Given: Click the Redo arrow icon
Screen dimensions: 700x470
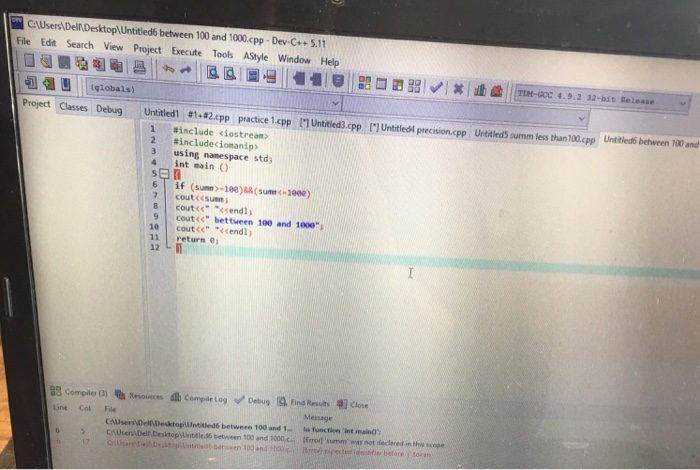Looking at the screenshot, I should [186, 70].
